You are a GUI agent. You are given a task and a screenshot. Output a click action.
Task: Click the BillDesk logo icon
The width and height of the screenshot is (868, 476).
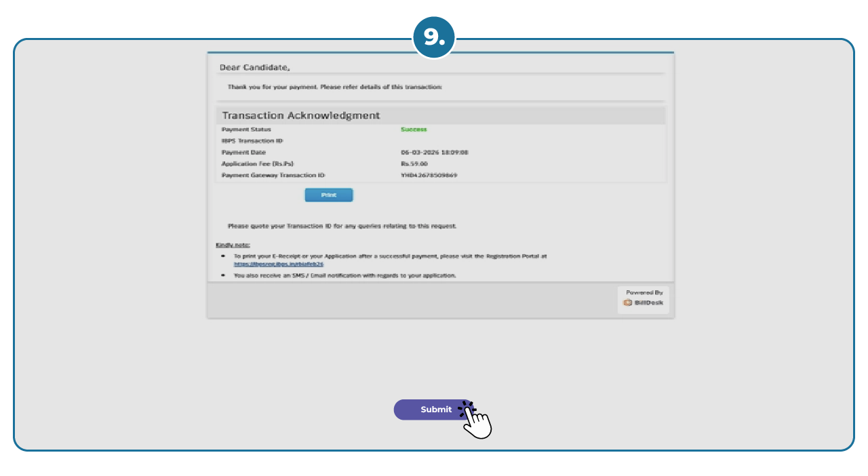628,303
